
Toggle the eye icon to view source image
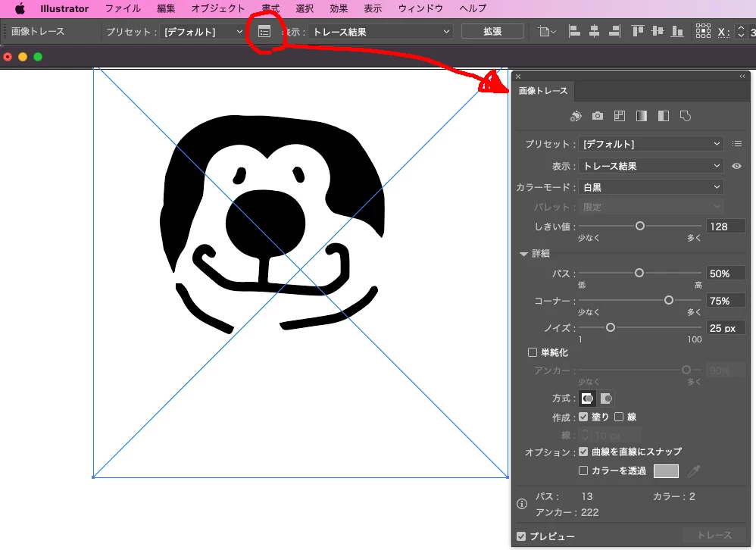[x=736, y=166]
